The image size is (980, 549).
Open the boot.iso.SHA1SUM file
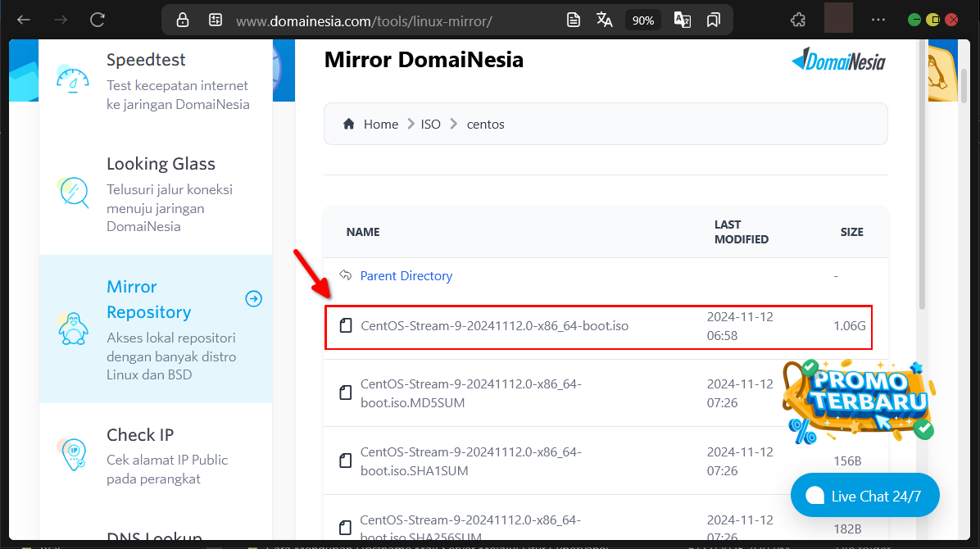[470, 461]
